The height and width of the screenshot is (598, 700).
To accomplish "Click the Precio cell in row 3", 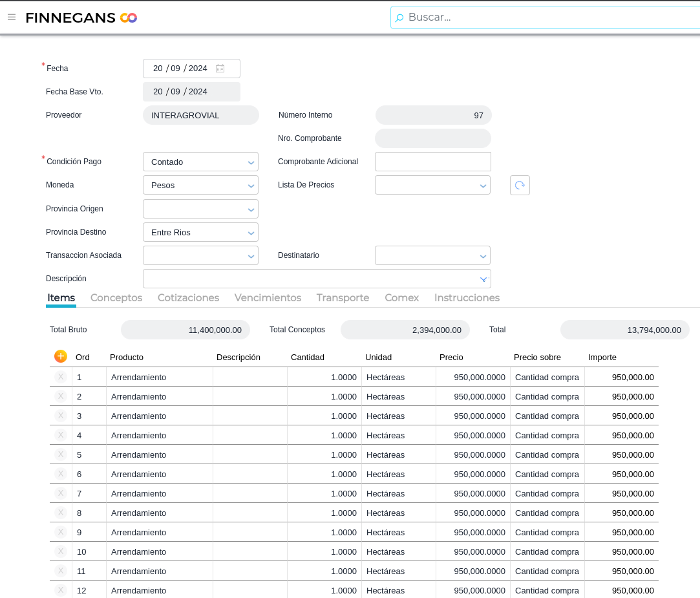I will tap(473, 416).
